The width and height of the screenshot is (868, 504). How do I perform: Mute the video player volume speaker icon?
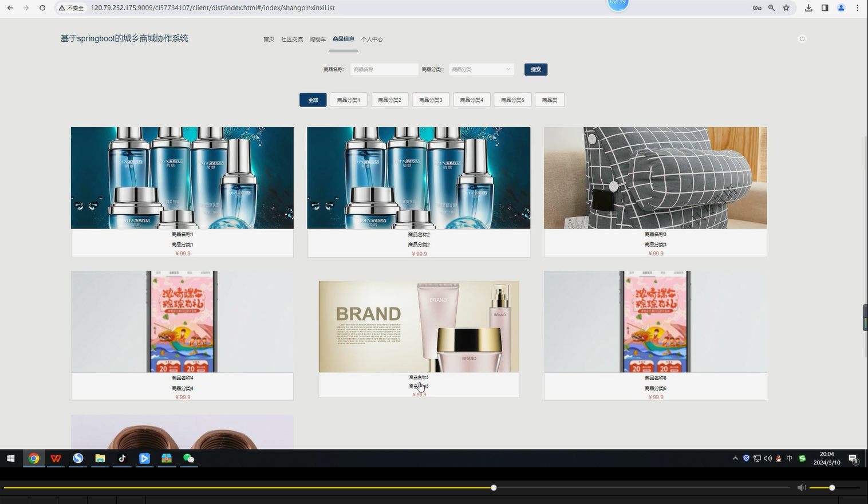tap(801, 487)
